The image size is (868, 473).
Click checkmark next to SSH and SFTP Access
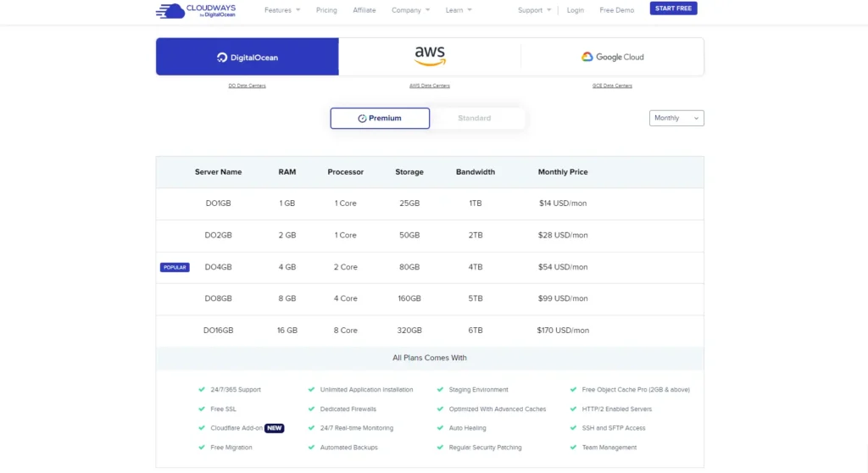pos(573,427)
